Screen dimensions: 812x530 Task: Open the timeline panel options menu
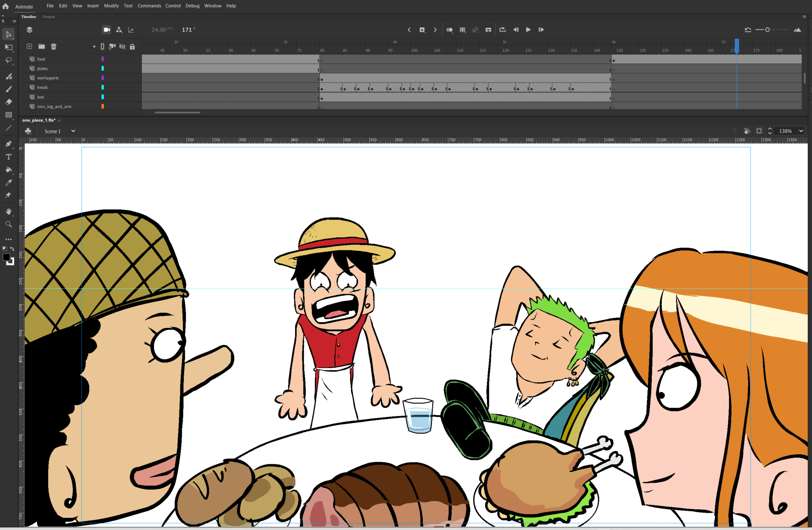(804, 17)
